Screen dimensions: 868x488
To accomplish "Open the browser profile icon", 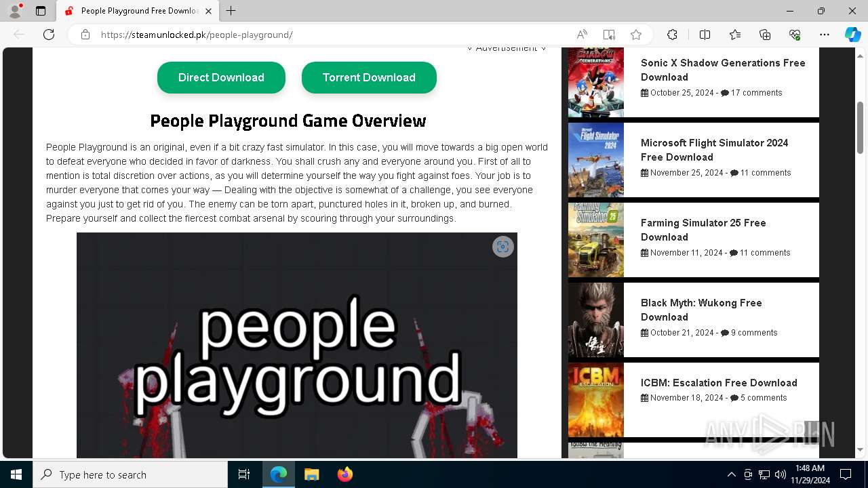I will [15, 11].
